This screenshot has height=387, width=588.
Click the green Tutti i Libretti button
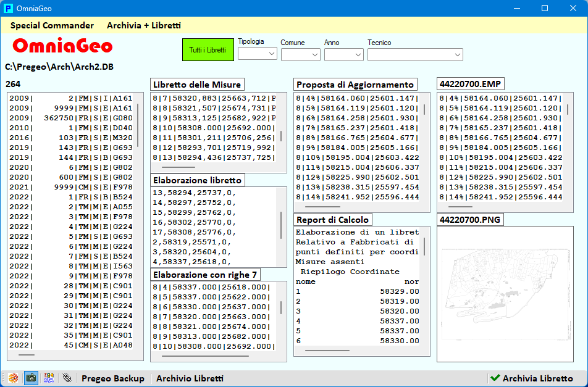208,50
